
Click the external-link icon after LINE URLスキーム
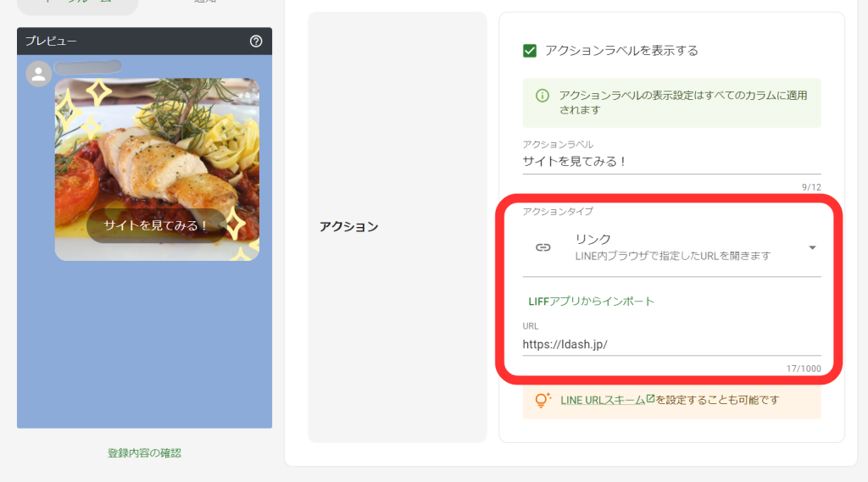[650, 399]
